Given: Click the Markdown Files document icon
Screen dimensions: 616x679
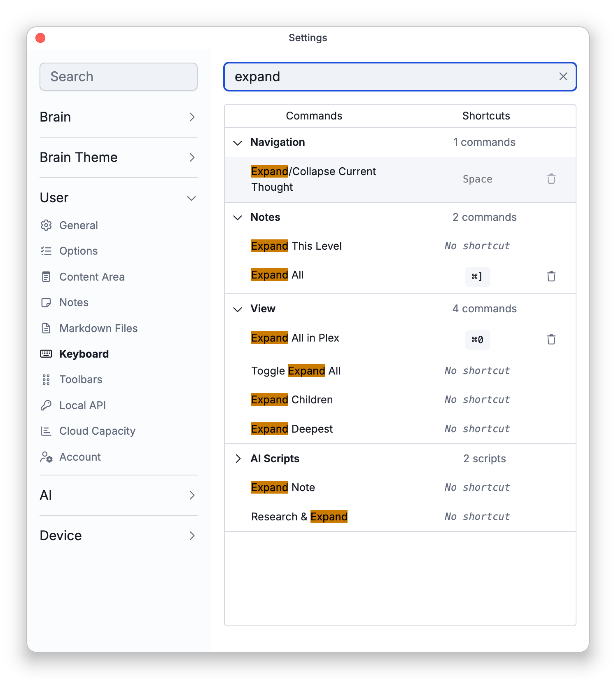Looking at the screenshot, I should [46, 328].
